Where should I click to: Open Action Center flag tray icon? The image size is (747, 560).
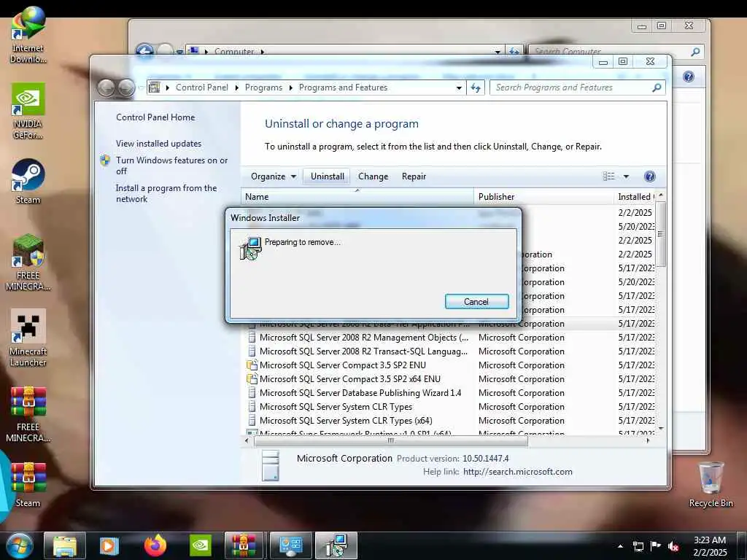(x=656, y=546)
